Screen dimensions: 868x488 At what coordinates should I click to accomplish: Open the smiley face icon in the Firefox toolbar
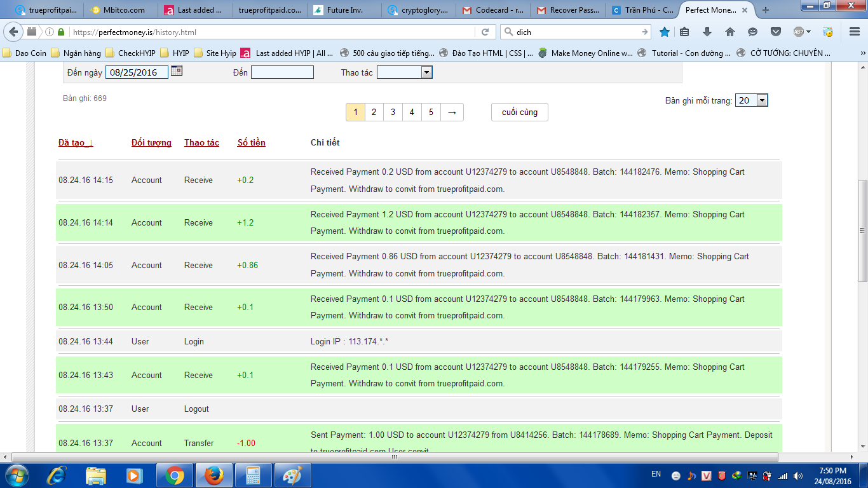[753, 32]
